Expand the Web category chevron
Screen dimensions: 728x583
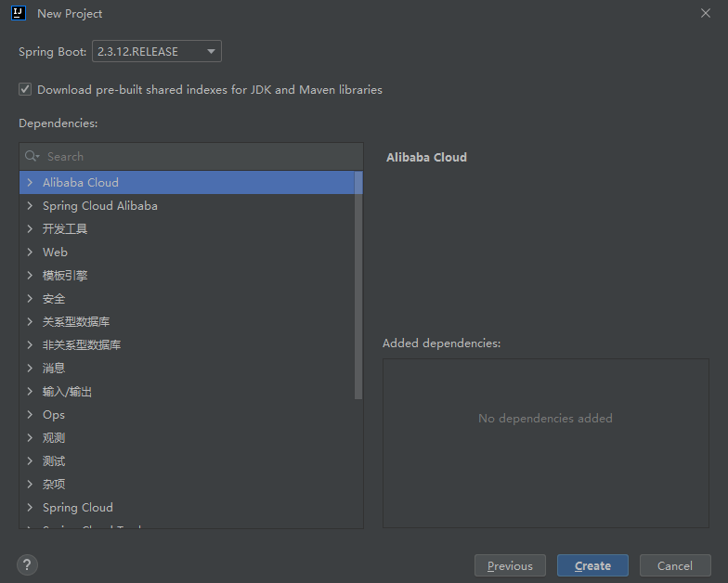tap(30, 253)
